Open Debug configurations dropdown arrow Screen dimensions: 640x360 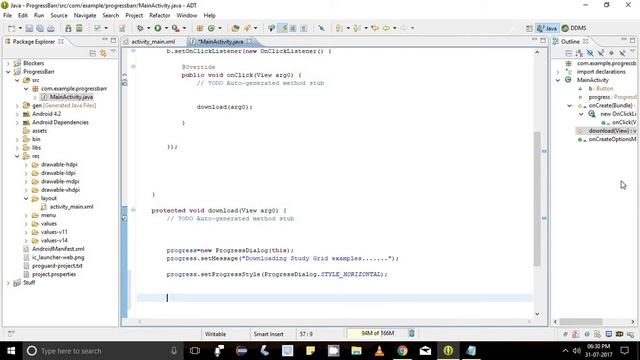[x=148, y=28]
